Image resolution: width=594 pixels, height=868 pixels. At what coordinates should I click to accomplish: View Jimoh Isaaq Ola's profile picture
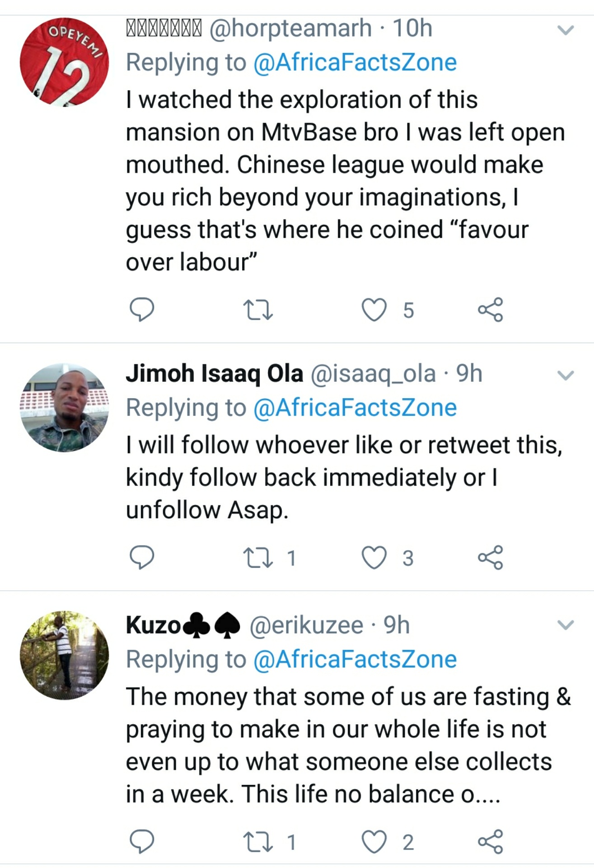64,408
